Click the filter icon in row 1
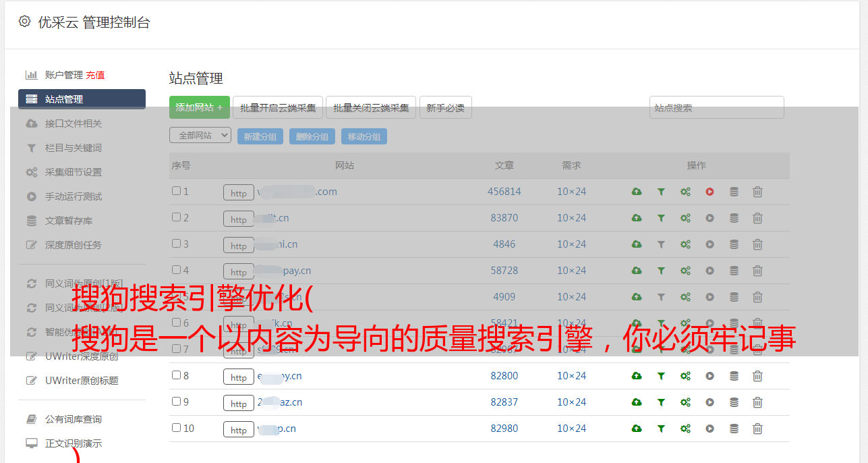This screenshot has height=463, width=868. pos(661,192)
